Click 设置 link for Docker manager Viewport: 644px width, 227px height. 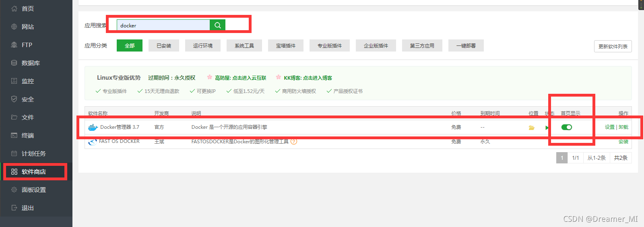pos(610,127)
